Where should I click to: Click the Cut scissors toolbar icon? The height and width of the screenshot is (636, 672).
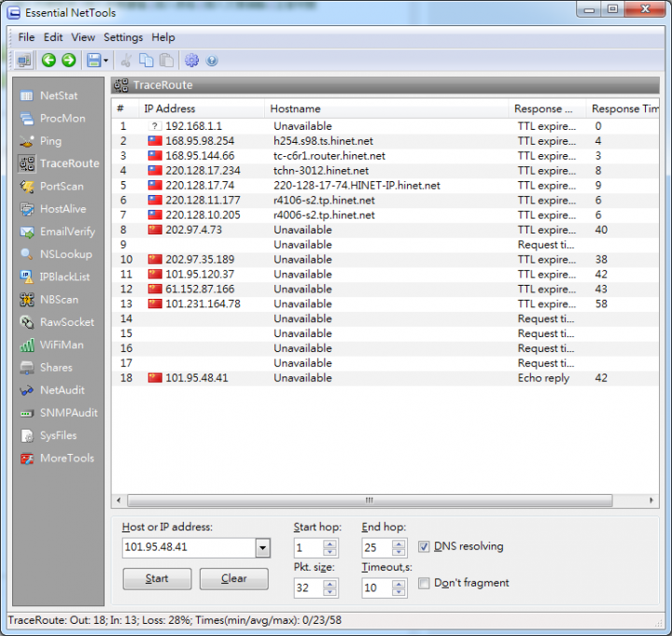(x=126, y=61)
